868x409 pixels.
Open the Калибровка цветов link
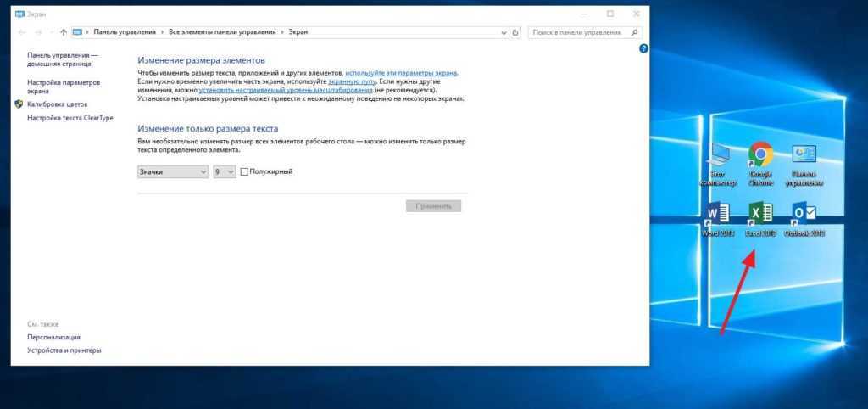58,104
